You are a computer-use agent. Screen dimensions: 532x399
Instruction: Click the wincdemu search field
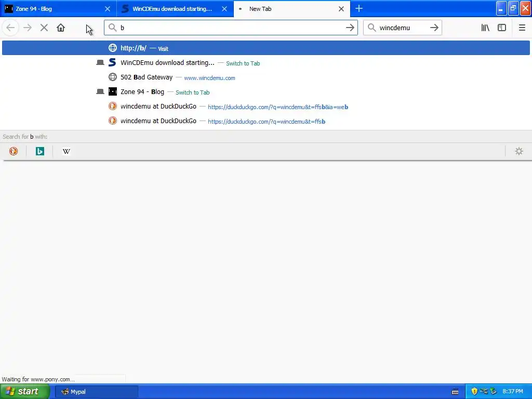pyautogui.click(x=402, y=28)
